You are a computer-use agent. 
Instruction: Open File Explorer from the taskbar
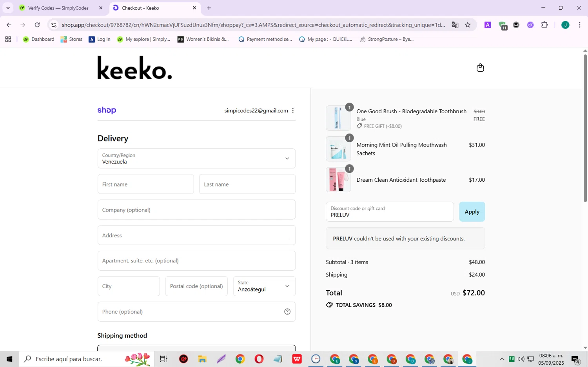(x=202, y=359)
